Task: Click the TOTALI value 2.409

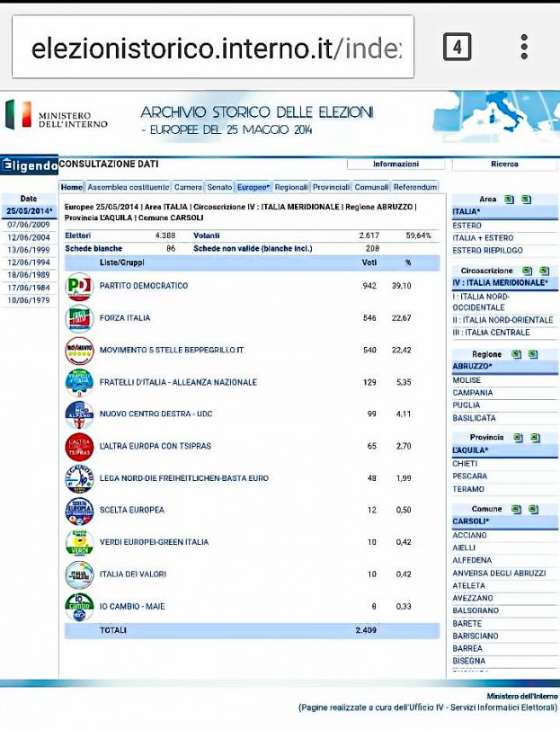Action: 366,630
